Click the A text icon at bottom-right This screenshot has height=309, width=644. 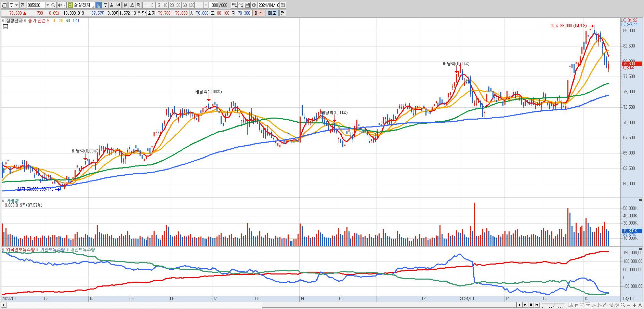pyautogui.click(x=640, y=305)
